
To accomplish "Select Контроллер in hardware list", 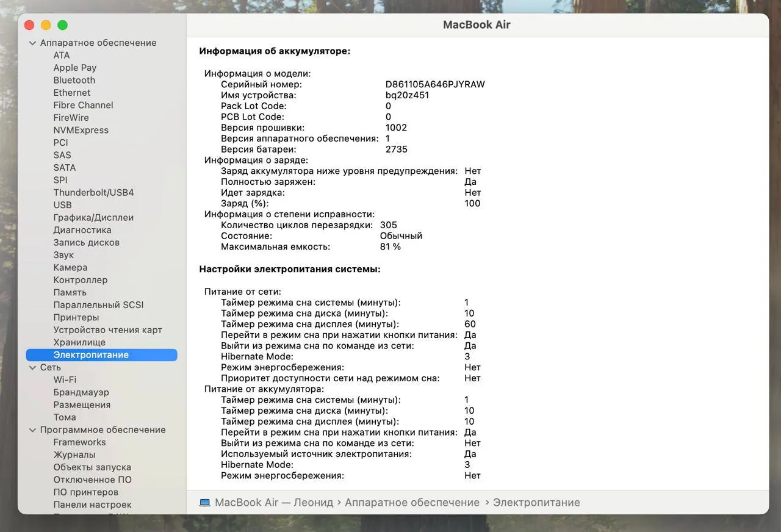I will [x=81, y=280].
